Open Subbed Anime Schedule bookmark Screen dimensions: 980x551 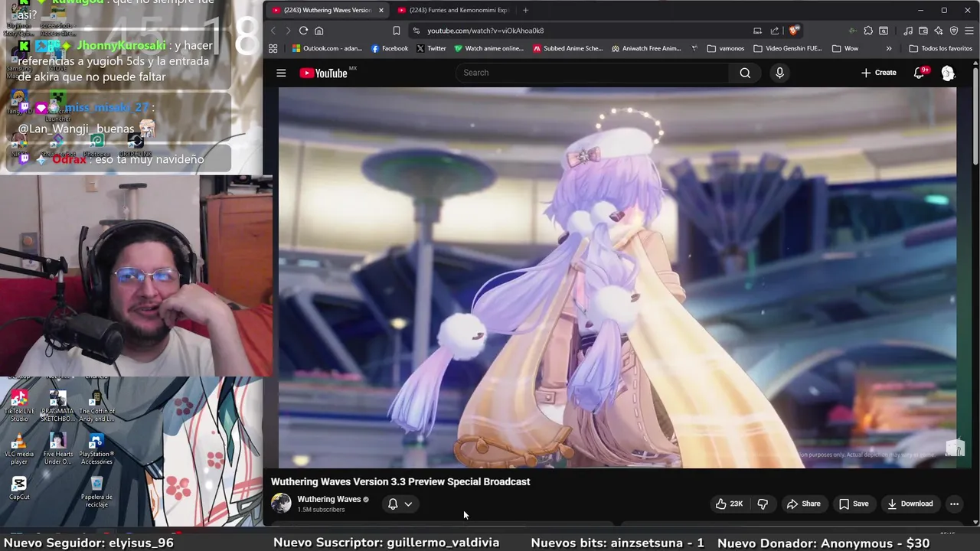coord(567,48)
